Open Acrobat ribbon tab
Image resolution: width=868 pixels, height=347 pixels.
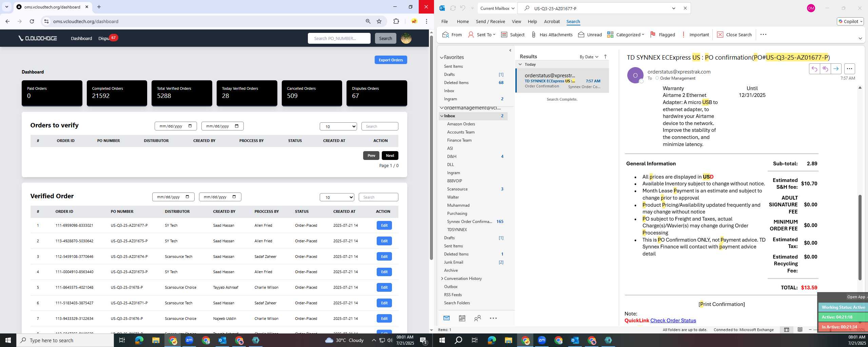click(x=552, y=21)
